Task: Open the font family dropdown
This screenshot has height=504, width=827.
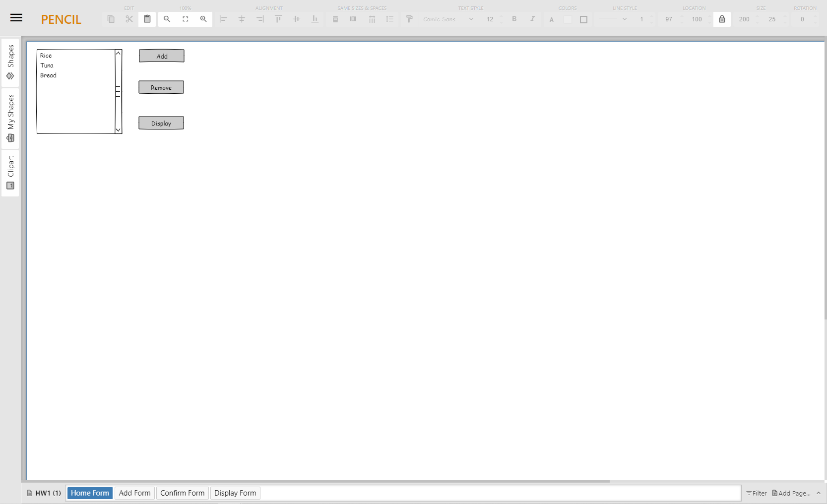Action: (446, 19)
